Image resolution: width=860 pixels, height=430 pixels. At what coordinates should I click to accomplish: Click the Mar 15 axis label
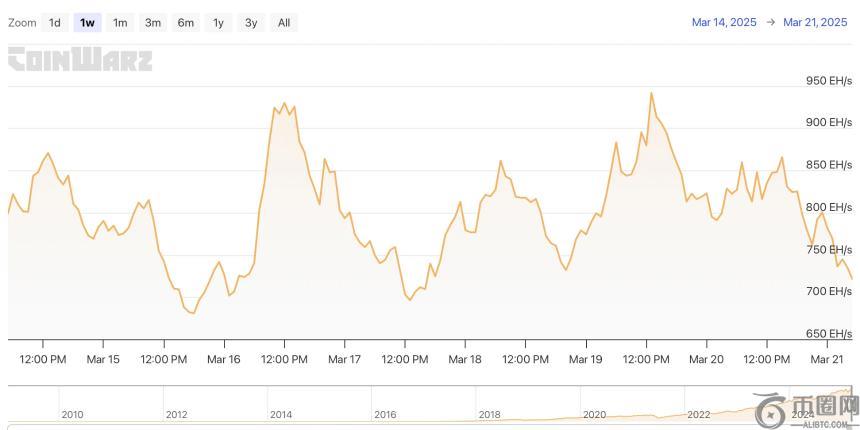(x=103, y=359)
